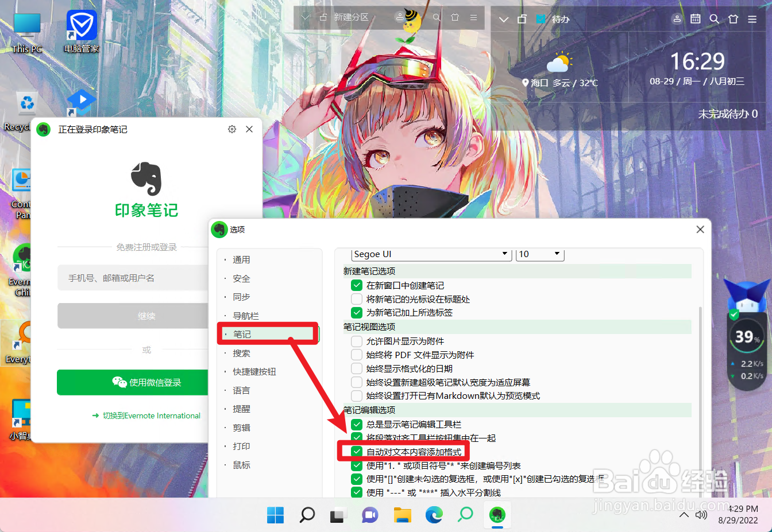Uncheck 总是显示笔记编辑工具栏 checkbox

point(357,425)
